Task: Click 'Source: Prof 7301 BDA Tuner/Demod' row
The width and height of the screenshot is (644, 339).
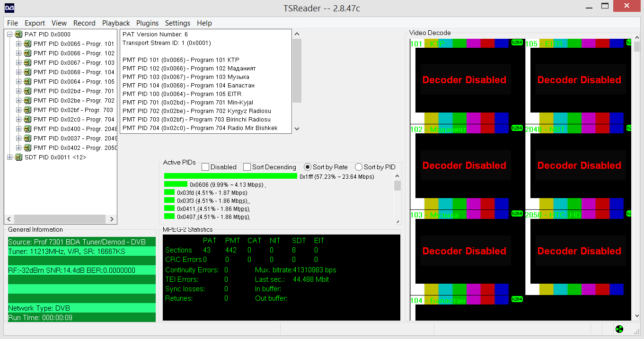Action: [x=82, y=242]
